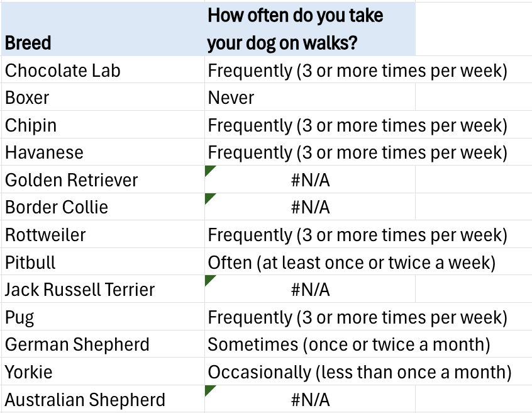Click the green error triangle beside Border Collie
The width and height of the screenshot is (532, 413).
pos(209,197)
